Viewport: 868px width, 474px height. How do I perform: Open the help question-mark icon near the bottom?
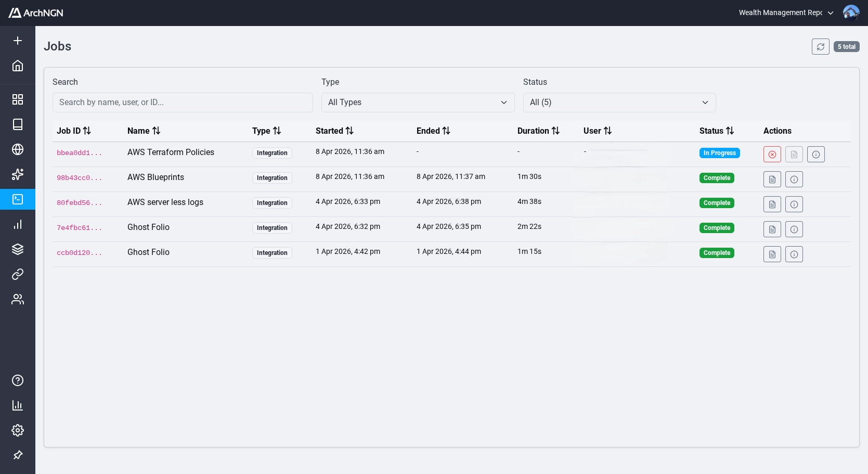click(x=18, y=380)
